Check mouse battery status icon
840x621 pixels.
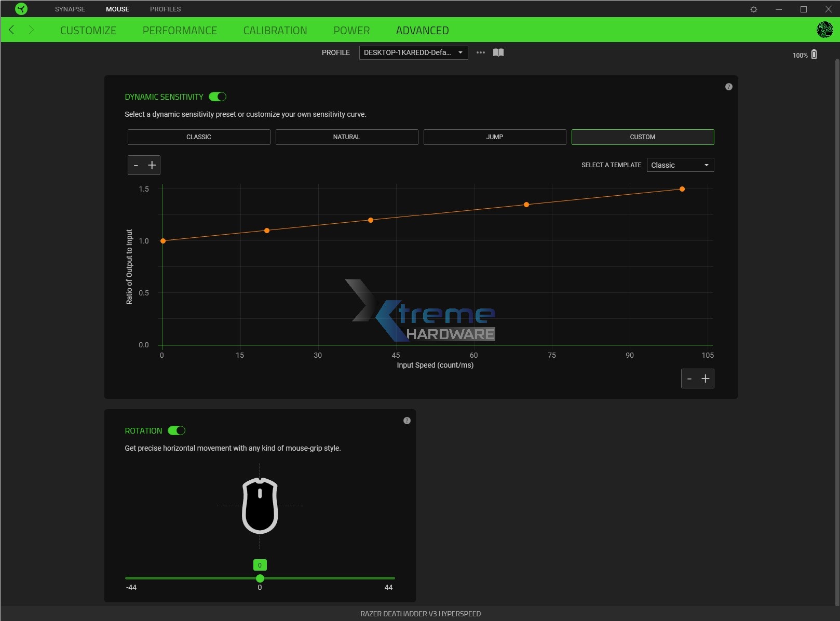pyautogui.click(x=814, y=54)
